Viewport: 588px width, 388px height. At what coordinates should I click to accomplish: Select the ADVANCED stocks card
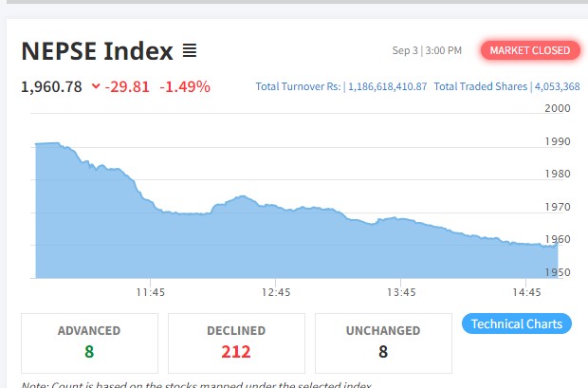tap(89, 342)
